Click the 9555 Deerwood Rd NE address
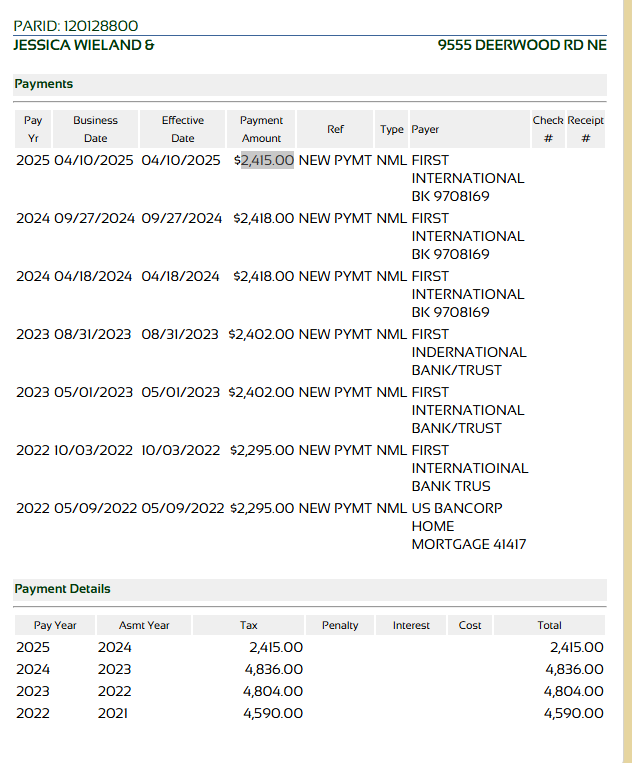This screenshot has height=763, width=632. click(522, 45)
